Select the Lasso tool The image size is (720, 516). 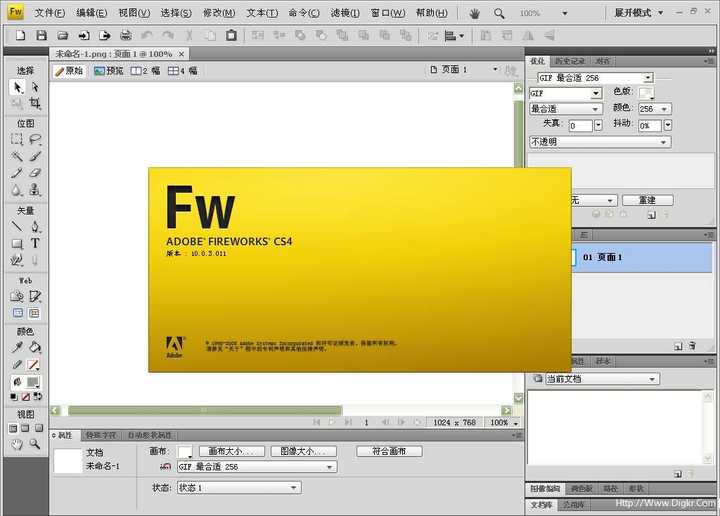coord(35,139)
